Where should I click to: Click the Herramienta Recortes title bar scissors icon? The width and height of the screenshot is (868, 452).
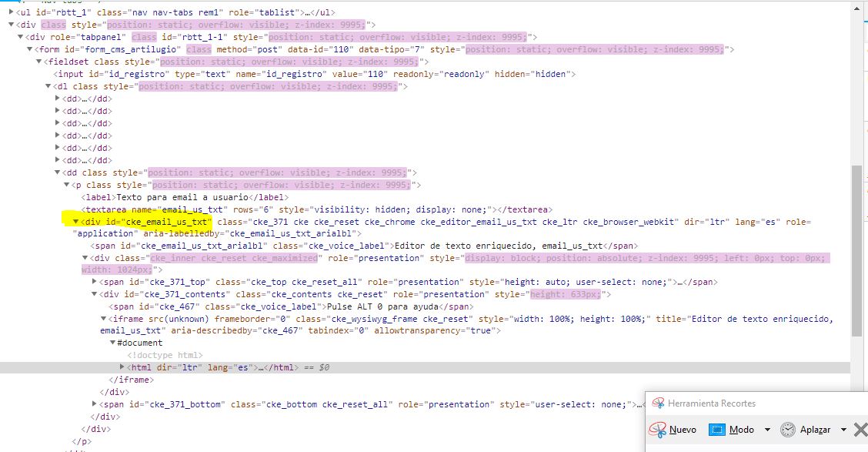pyautogui.click(x=658, y=403)
